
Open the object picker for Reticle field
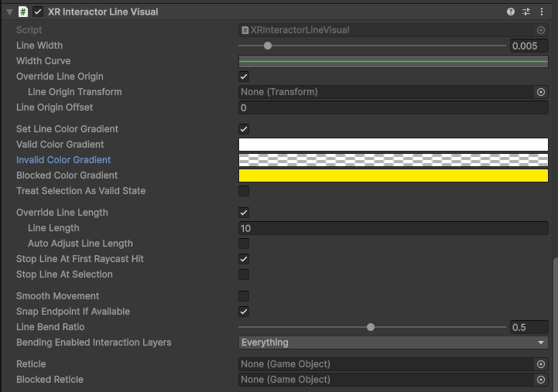541,364
